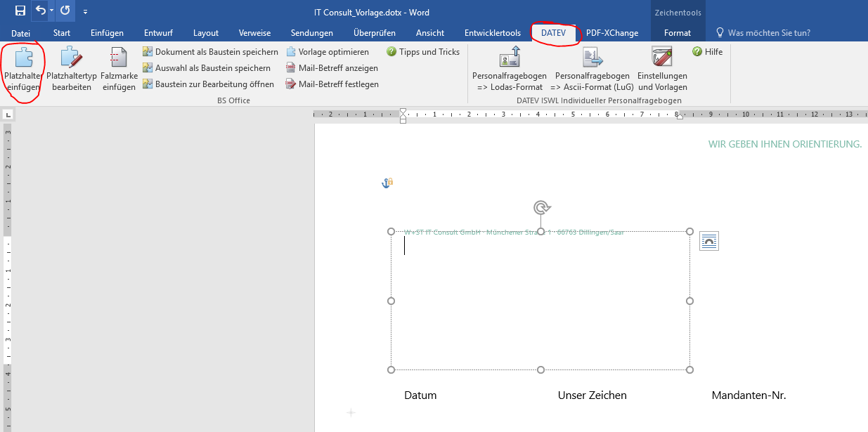Screen dimensions: 868x432
Task: Click Vorlage optimieren
Action: (x=328, y=52)
